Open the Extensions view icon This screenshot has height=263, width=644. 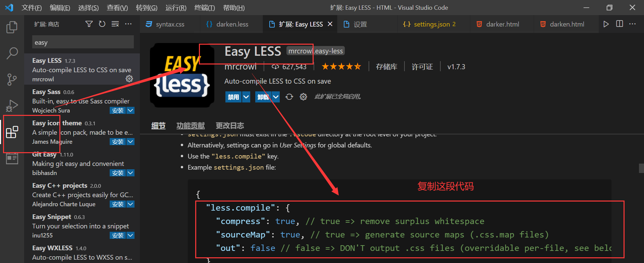[12, 132]
